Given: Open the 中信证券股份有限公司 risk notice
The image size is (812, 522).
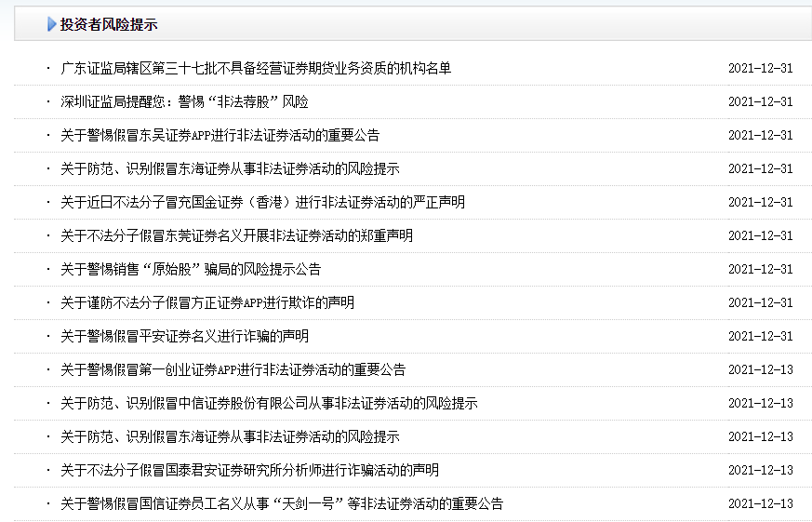Looking at the screenshot, I should 269,404.
